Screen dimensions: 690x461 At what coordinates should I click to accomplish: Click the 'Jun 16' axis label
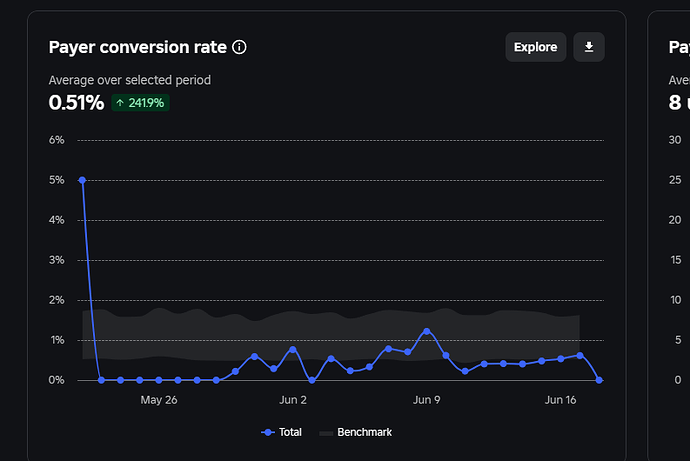tap(560, 400)
